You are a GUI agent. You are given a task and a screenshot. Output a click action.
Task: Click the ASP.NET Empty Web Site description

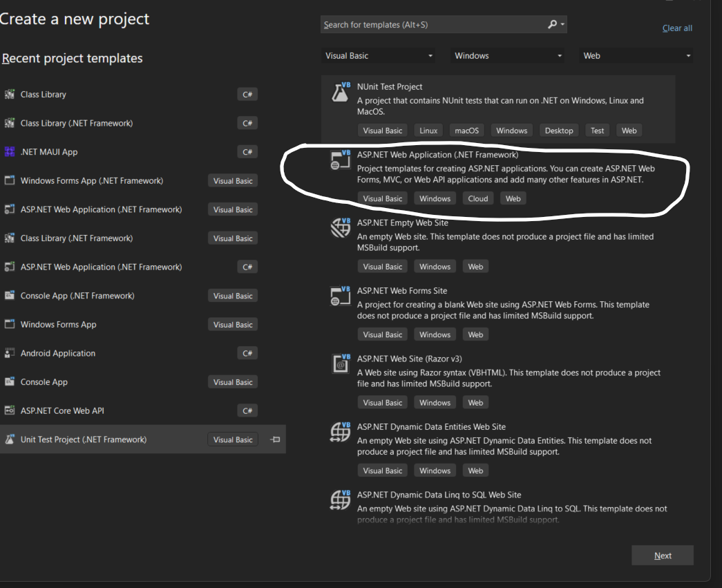tap(505, 243)
